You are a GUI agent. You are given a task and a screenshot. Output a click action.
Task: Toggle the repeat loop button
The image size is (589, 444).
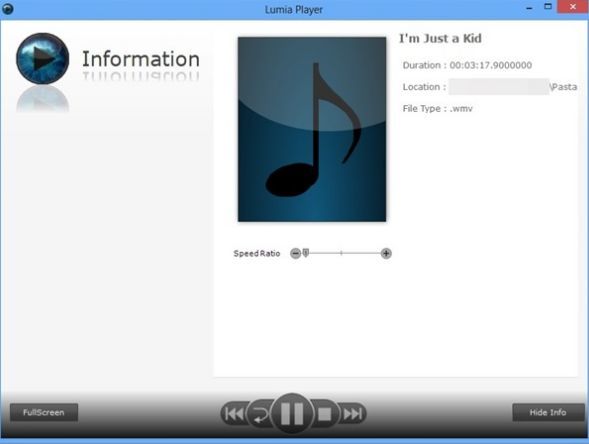click(x=260, y=414)
